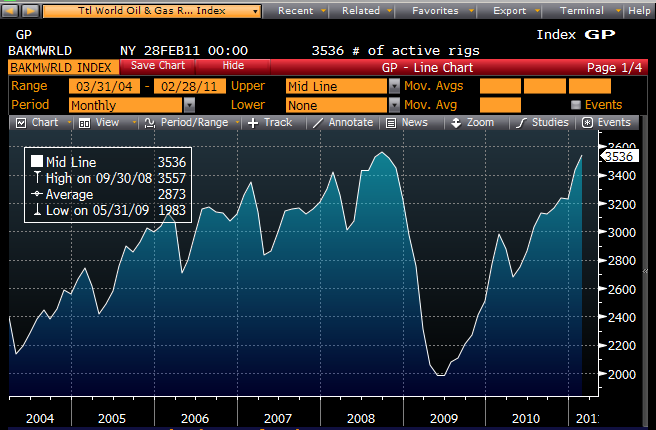Screen dimensions: 656x430
Task: Click the 2004 year label on axis
Action: [40, 418]
